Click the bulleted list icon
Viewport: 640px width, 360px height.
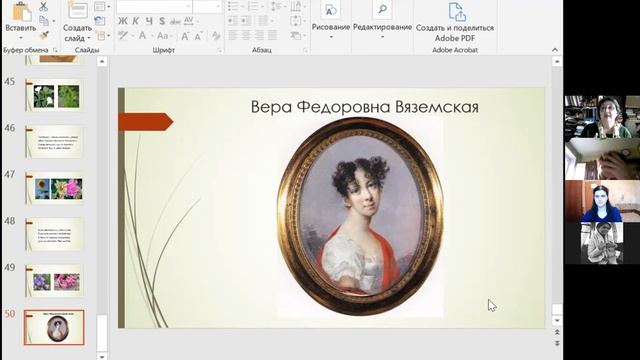point(233,6)
